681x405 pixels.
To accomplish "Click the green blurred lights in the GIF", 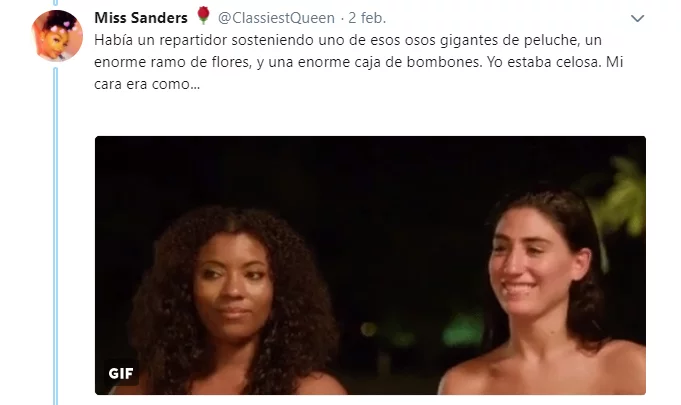I will [461, 330].
